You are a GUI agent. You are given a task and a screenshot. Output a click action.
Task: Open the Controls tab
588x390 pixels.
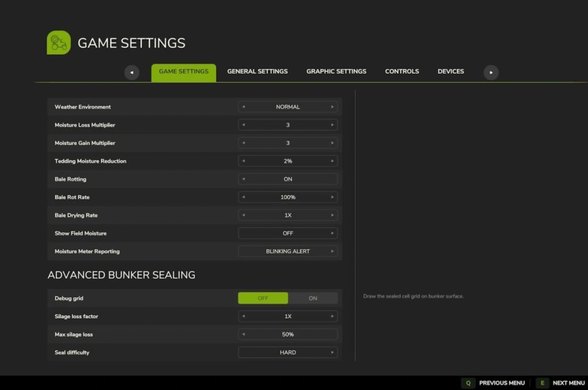click(x=402, y=72)
